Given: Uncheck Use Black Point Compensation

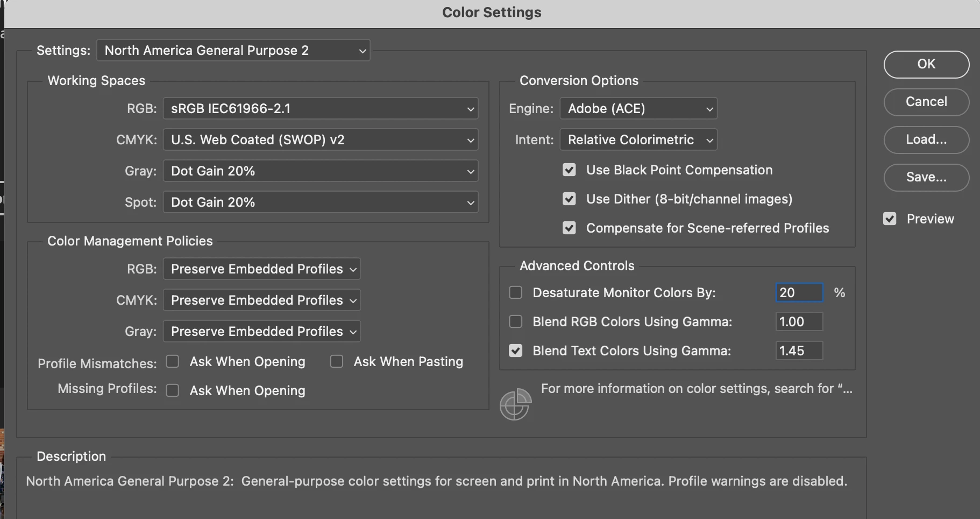Looking at the screenshot, I should [569, 170].
